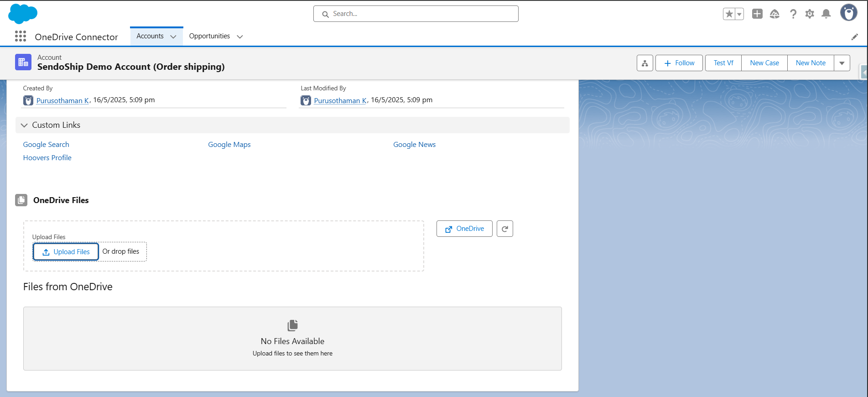Select the Accounts tab
The height and width of the screenshot is (397, 868).
point(150,36)
